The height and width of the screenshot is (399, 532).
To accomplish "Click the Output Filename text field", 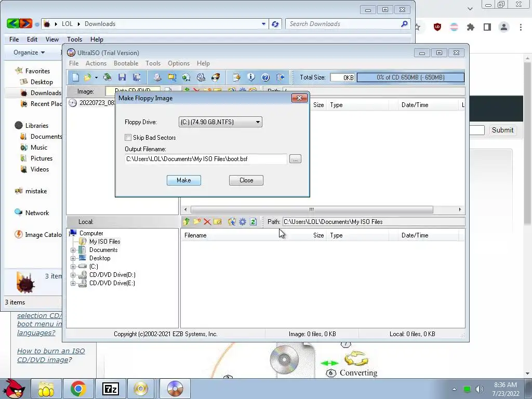I will click(x=206, y=159).
